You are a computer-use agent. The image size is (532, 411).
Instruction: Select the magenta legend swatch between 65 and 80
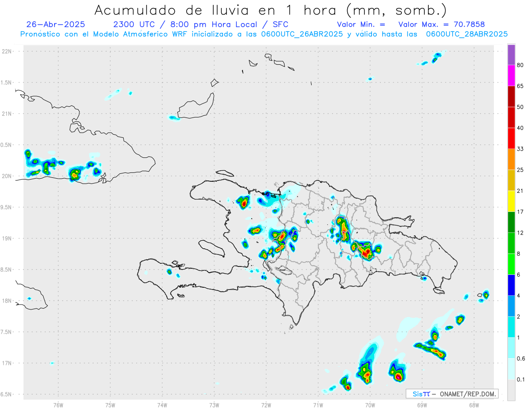pyautogui.click(x=511, y=76)
